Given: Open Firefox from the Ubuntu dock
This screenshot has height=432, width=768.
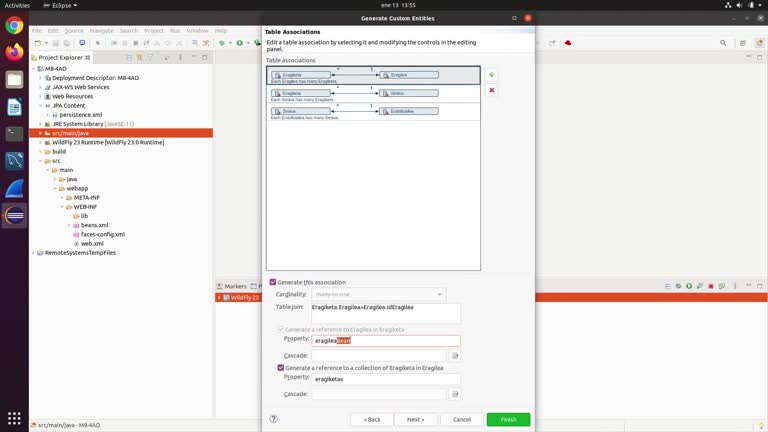Looking at the screenshot, I should pyautogui.click(x=14, y=52).
